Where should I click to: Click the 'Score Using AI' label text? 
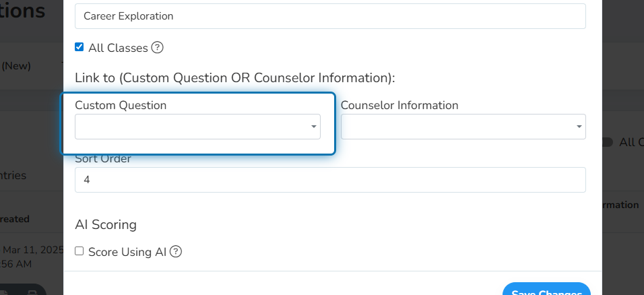pos(127,252)
